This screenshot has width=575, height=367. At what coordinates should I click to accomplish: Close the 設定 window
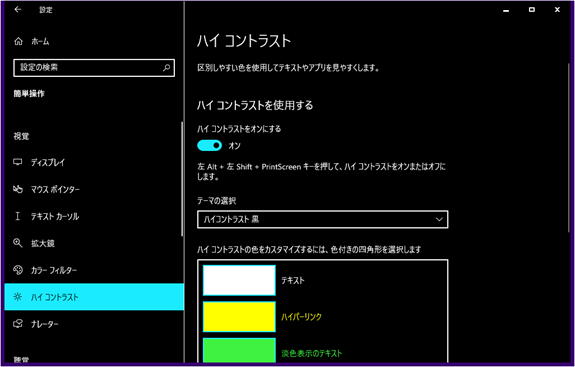[557, 10]
